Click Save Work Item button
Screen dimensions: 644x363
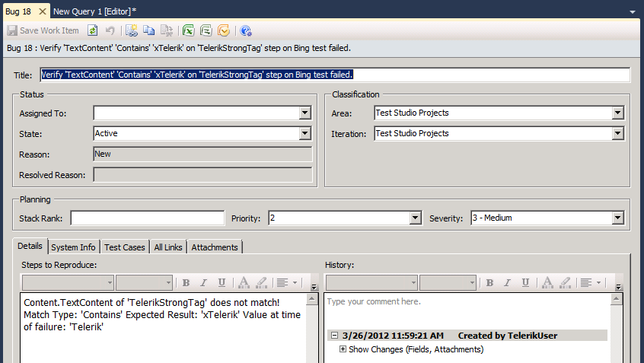[43, 30]
